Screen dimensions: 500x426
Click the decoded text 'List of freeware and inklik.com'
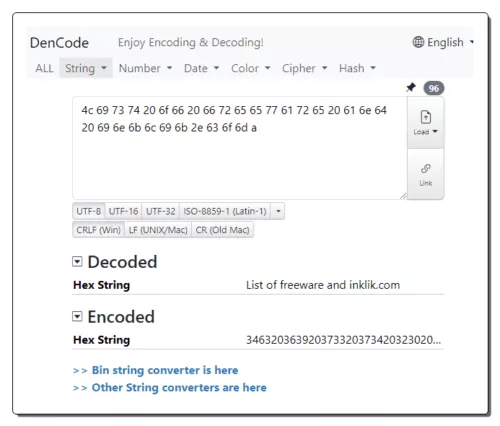tap(323, 285)
